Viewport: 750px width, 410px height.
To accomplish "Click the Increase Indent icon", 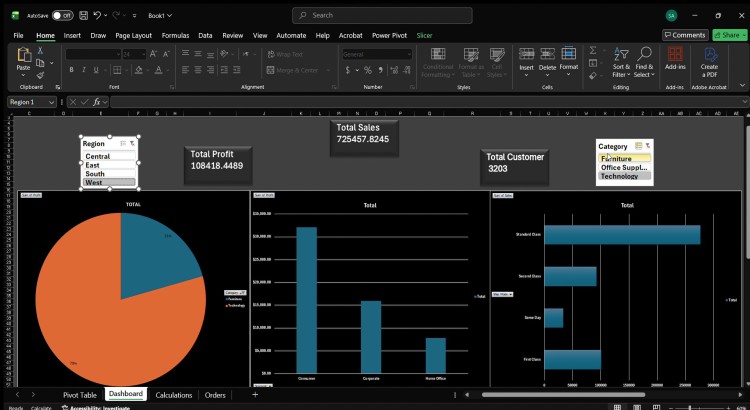I will [236, 70].
